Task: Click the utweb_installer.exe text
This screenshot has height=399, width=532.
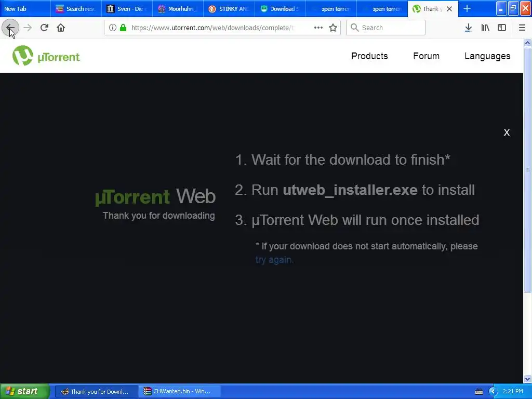Action: 350,190
